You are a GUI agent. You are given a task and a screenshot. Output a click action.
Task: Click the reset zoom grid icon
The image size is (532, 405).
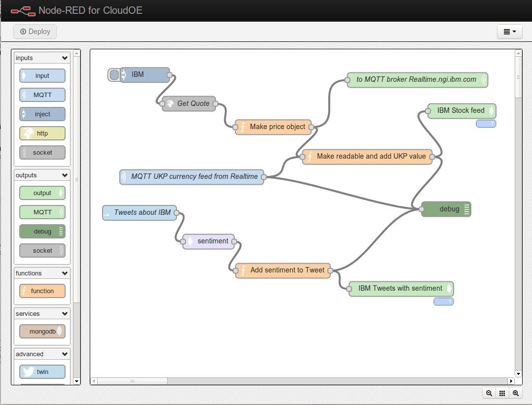click(502, 393)
